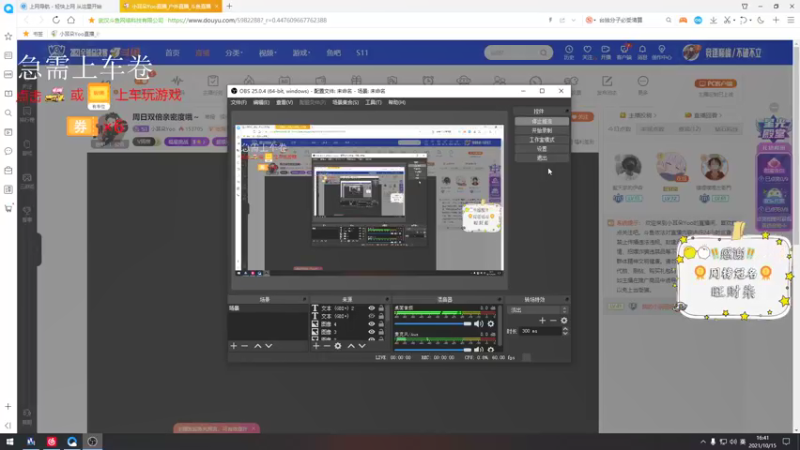Move the selected source down in the list
Viewport: 800px width, 450px height.
coord(362,346)
